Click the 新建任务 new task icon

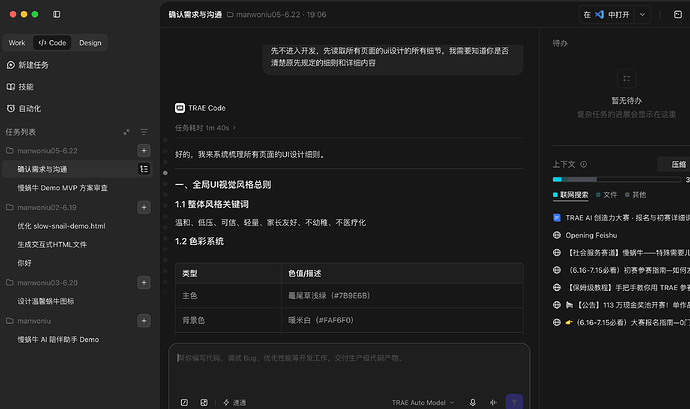tap(11, 65)
